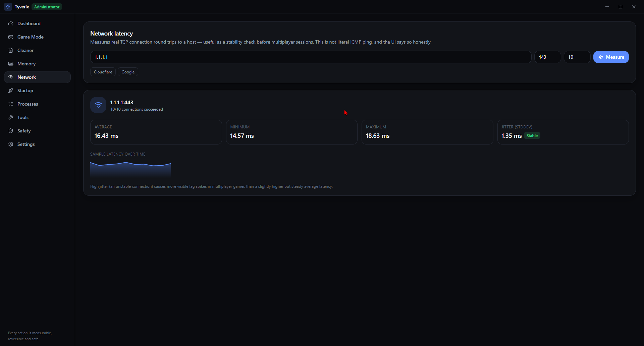
Task: Minimize the Tyverix window
Action: click(607, 7)
